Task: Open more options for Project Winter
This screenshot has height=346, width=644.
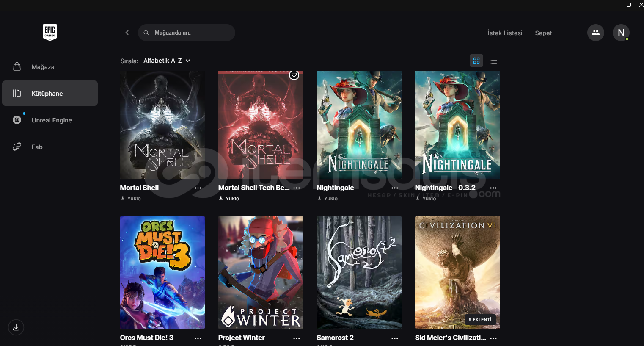Action: point(297,338)
